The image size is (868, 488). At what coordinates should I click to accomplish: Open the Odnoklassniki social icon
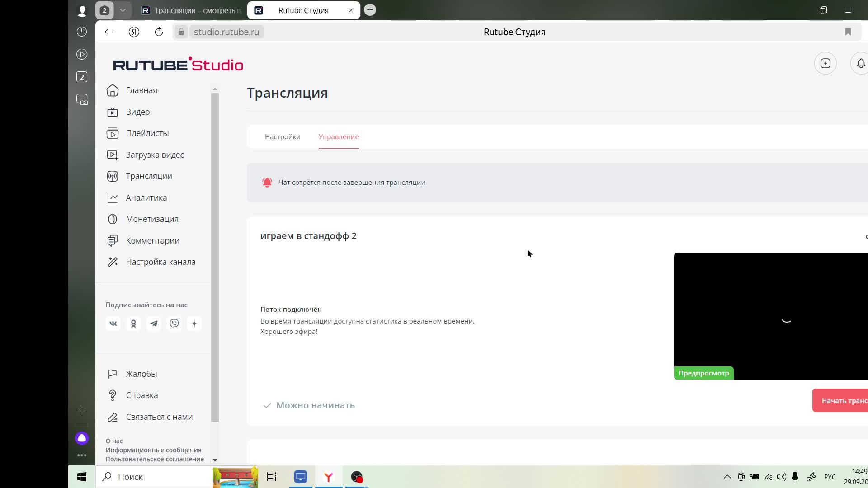(133, 324)
